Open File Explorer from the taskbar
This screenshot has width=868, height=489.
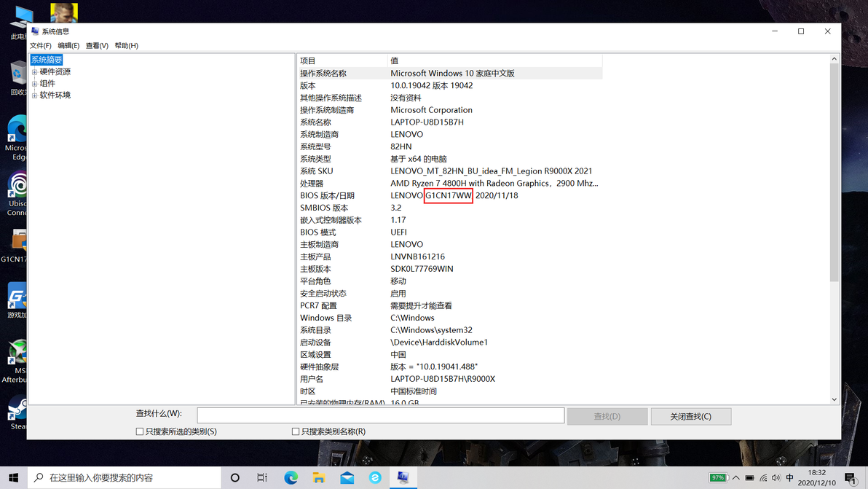[319, 477]
